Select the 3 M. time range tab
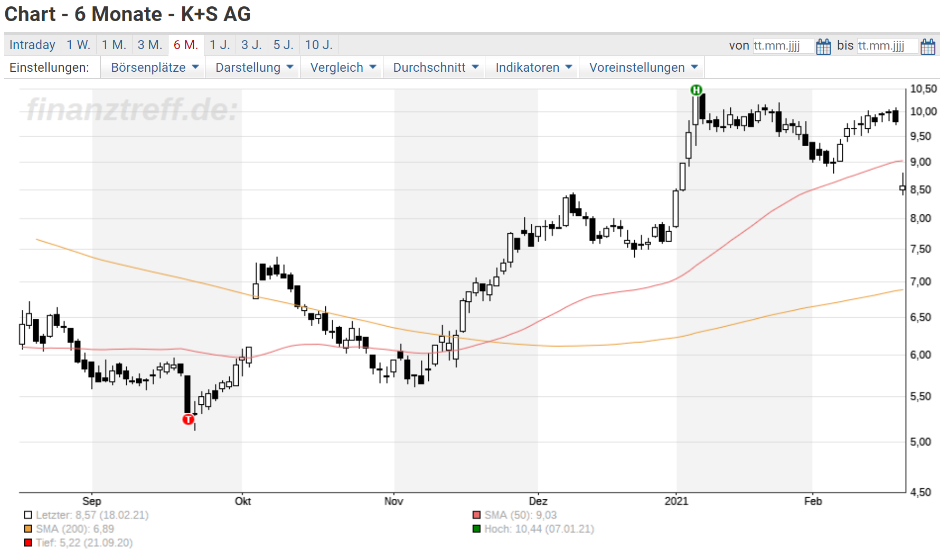The height and width of the screenshot is (560, 940). tap(150, 45)
